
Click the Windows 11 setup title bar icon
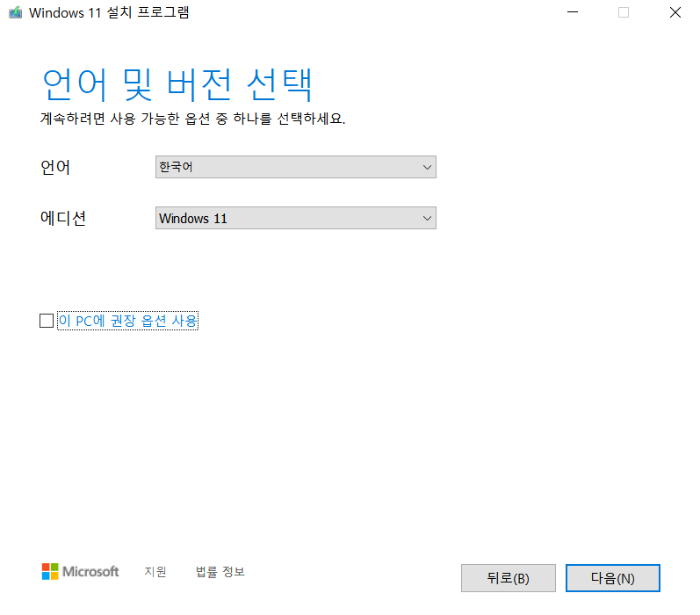pos(15,12)
